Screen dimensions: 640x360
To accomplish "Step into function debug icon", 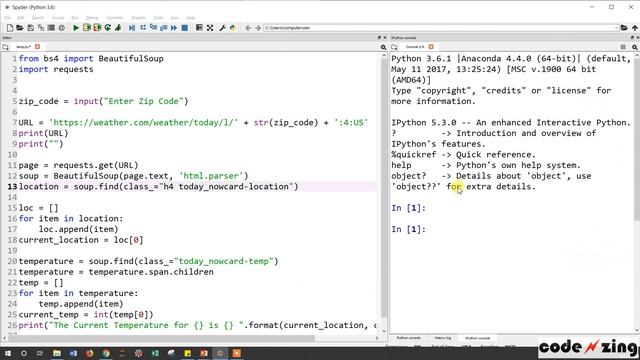I will [153, 28].
